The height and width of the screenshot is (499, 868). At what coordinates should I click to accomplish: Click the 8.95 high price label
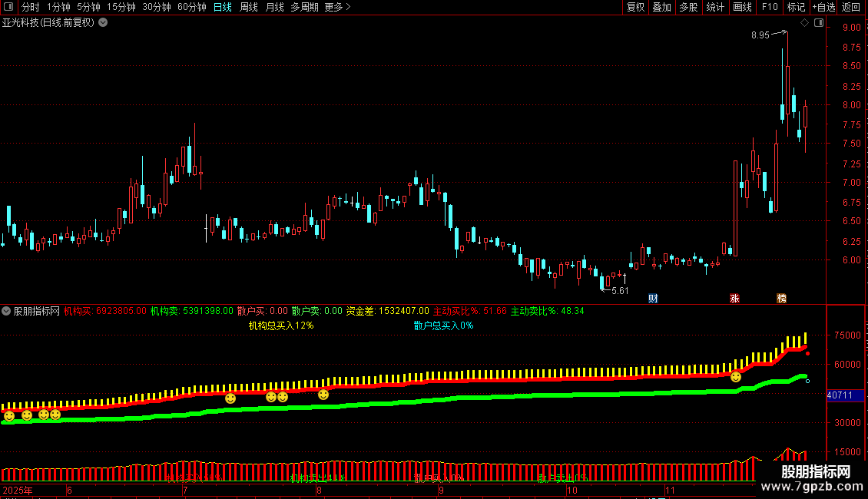tap(760, 35)
